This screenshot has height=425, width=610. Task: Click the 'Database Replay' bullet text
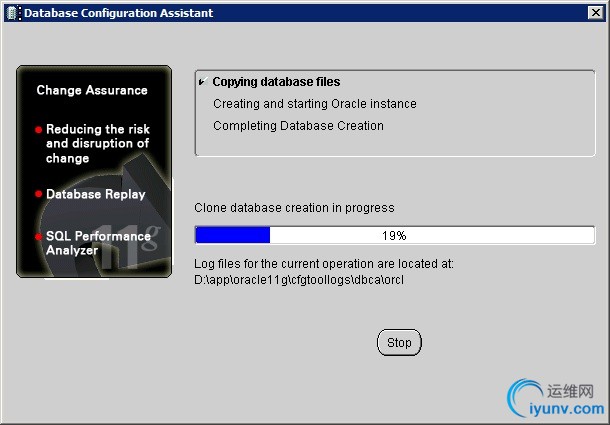coord(96,194)
